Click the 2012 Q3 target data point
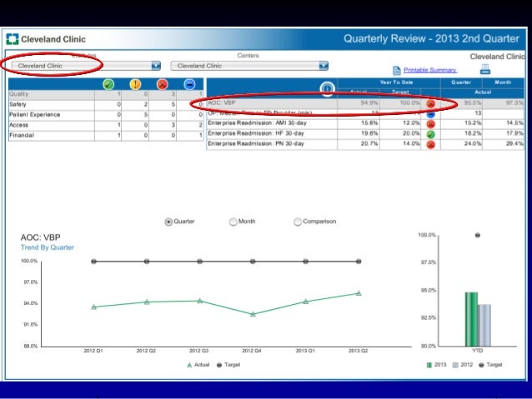This screenshot has width=532, height=399. click(x=200, y=262)
